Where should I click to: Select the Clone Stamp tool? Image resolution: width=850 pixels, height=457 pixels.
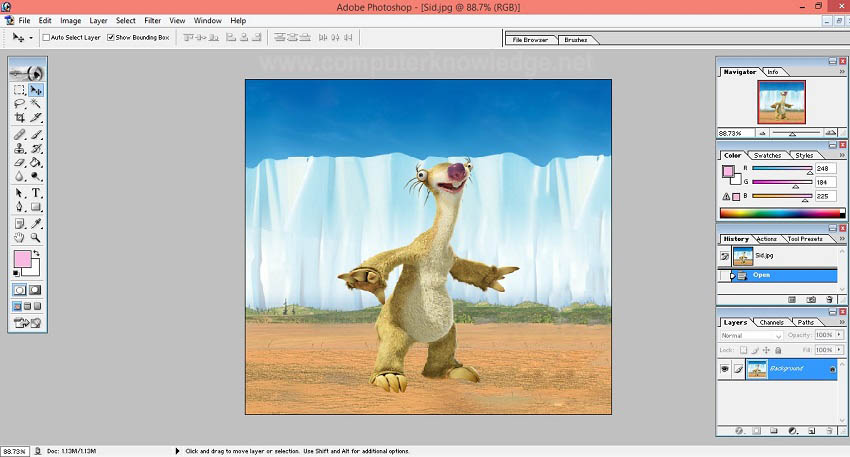pyautogui.click(x=20, y=149)
